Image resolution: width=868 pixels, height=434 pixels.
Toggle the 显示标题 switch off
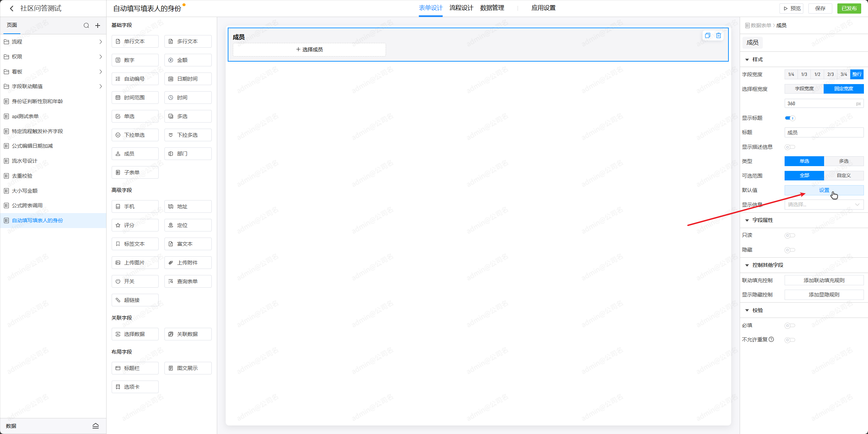click(790, 118)
